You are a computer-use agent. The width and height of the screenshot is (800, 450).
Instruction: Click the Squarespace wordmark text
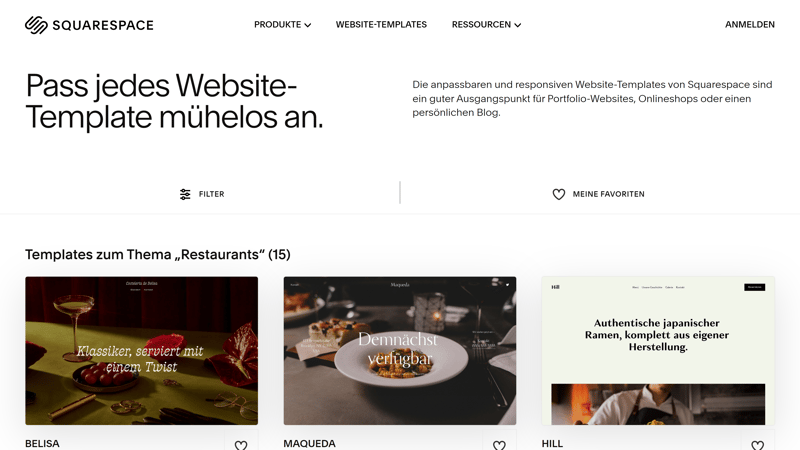(x=103, y=25)
